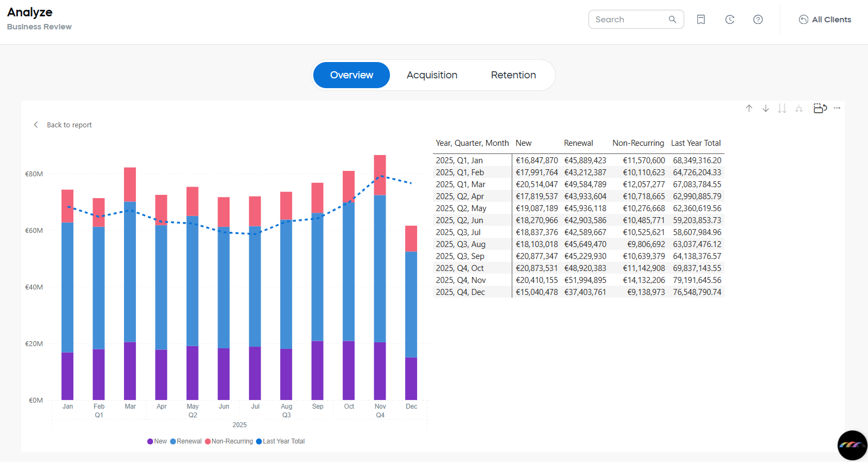Open the more options ellipsis menu
The width and height of the screenshot is (868, 462).
point(837,108)
